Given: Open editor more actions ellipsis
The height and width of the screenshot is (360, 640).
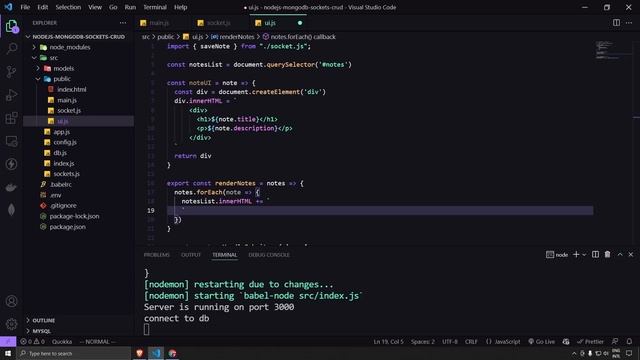Looking at the screenshot, I should pos(629,23).
